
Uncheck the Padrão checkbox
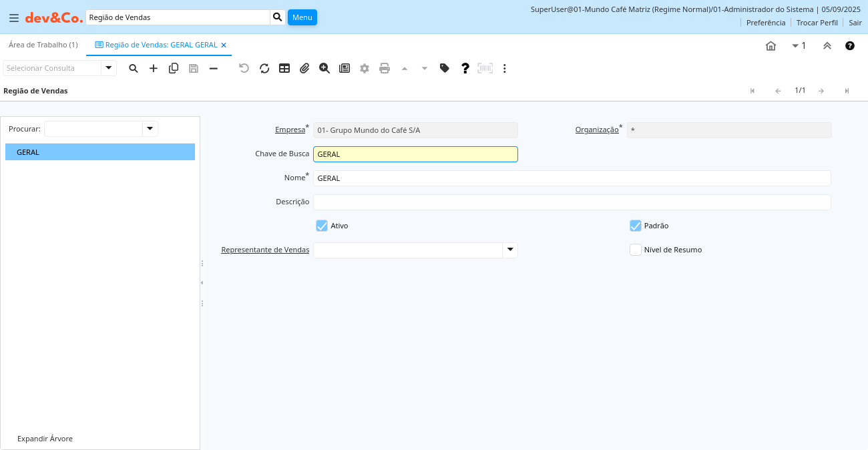tap(636, 226)
